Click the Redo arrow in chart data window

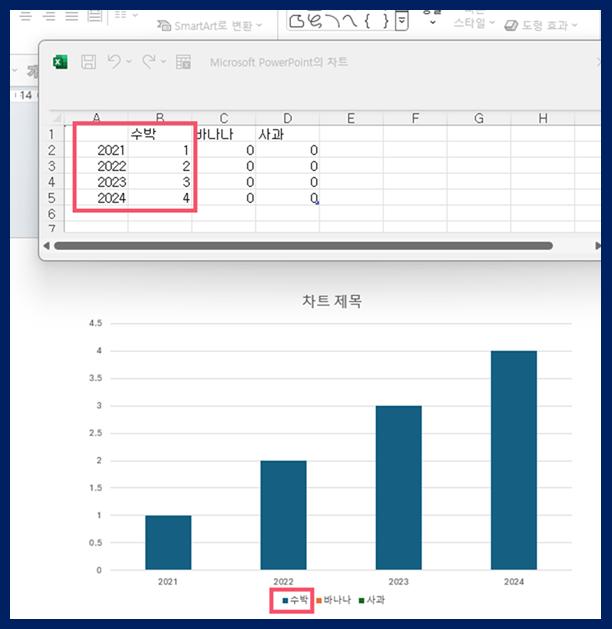149,62
